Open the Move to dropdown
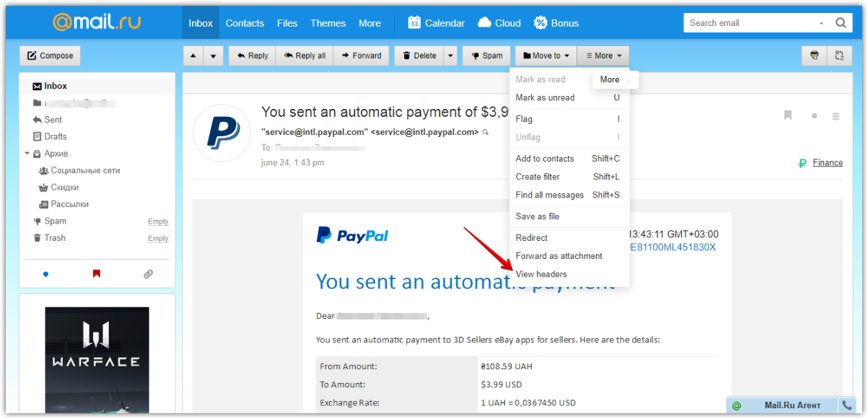Viewport: 868px width, 419px height. tap(545, 56)
